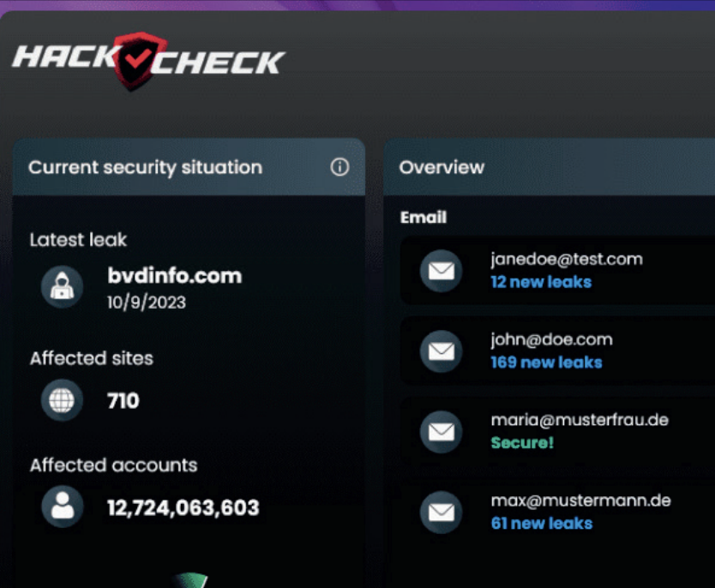
Task: Click the envelope icon for maria@musterfrau.de
Action: click(x=441, y=432)
